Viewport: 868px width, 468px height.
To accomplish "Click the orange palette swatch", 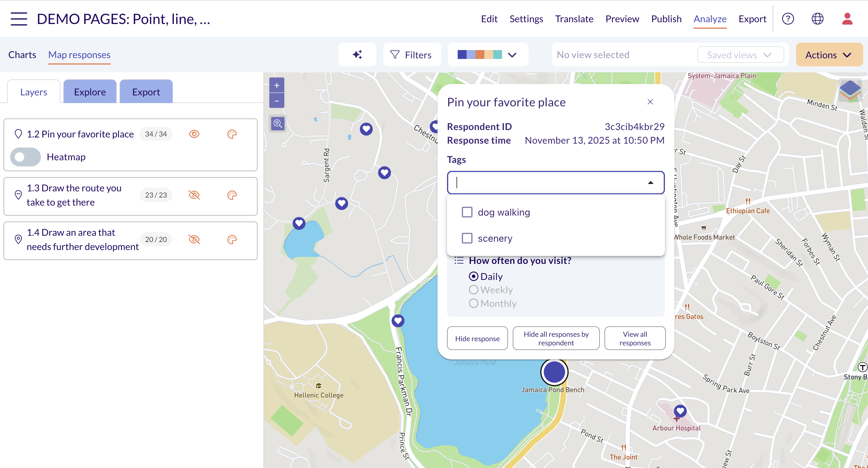I will (480, 55).
